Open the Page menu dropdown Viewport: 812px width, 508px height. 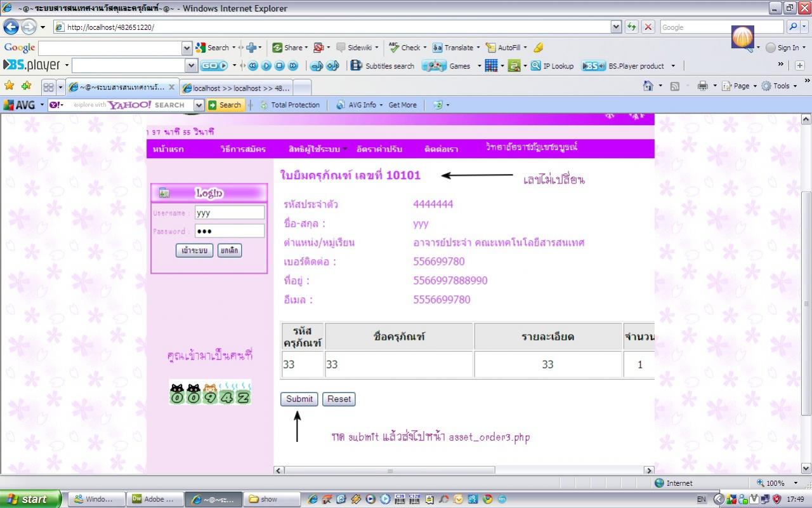(739, 86)
